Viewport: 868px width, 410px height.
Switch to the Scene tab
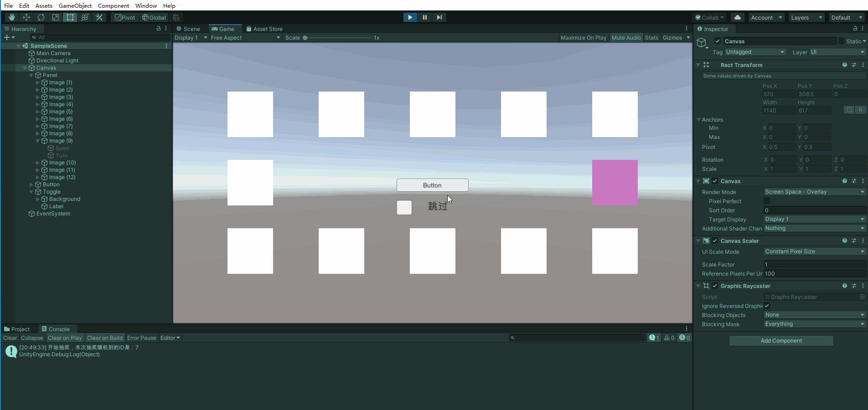189,29
